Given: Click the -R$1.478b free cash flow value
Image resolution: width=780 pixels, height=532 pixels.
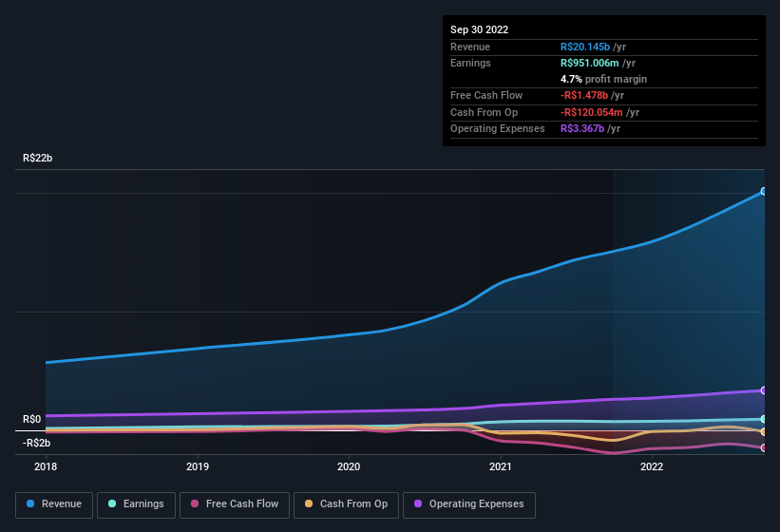Looking at the screenshot, I should [584, 95].
